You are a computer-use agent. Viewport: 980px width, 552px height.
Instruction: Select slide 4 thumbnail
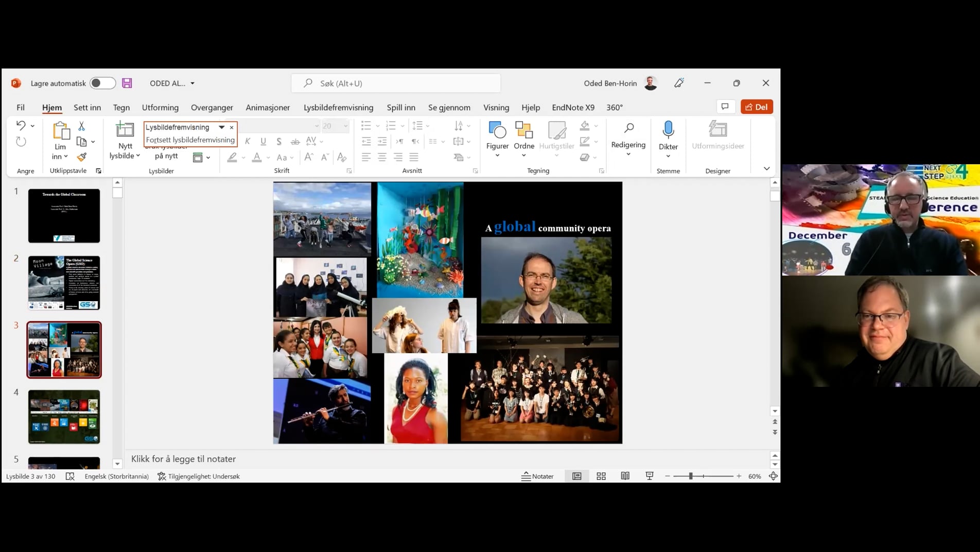tap(64, 417)
